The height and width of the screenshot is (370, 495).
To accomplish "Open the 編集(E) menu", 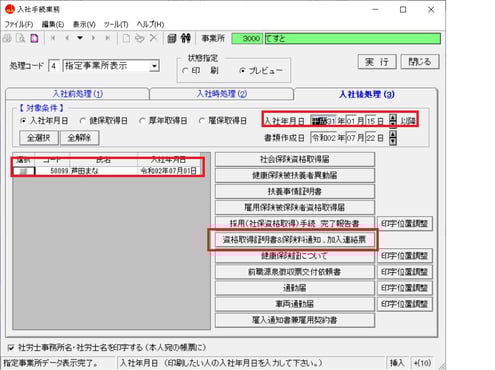I will 53,24.
